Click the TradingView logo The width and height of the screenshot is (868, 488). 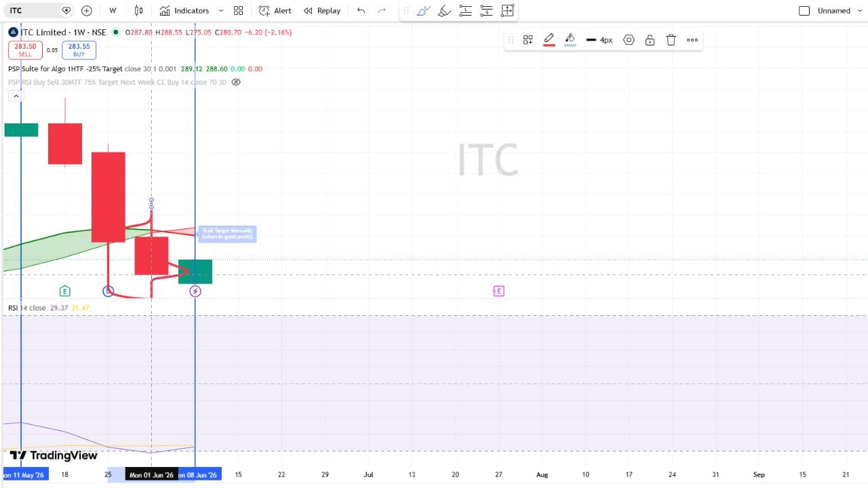point(54,455)
